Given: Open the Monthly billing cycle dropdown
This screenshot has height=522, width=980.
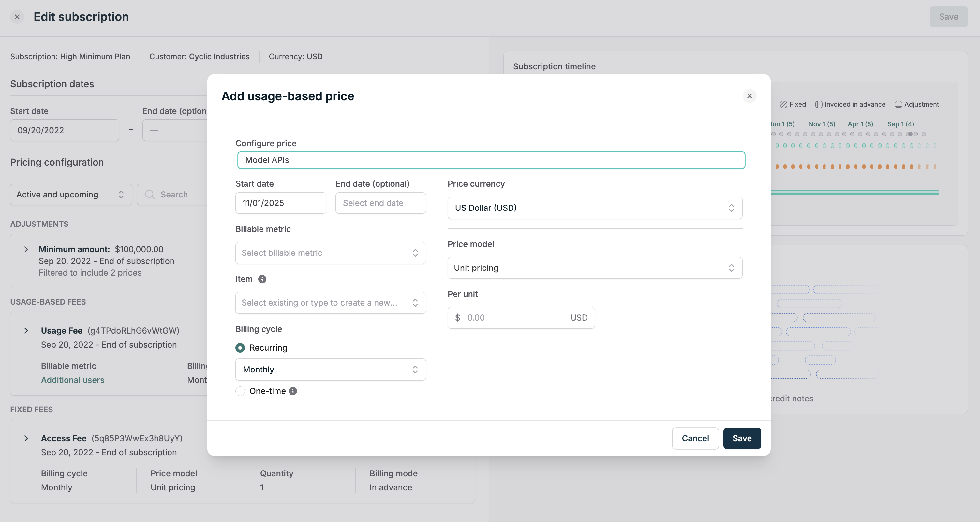Looking at the screenshot, I should (330, 369).
